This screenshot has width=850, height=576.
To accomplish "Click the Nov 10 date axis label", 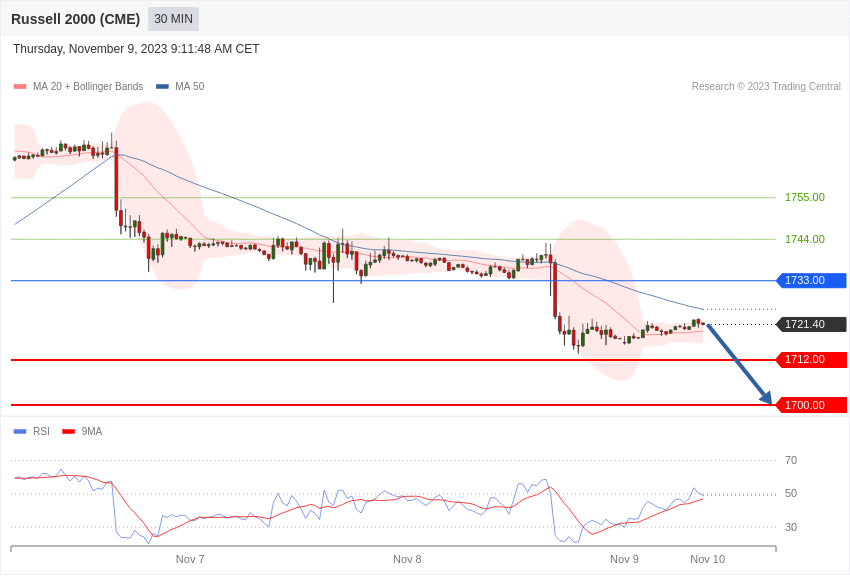I will (x=707, y=559).
